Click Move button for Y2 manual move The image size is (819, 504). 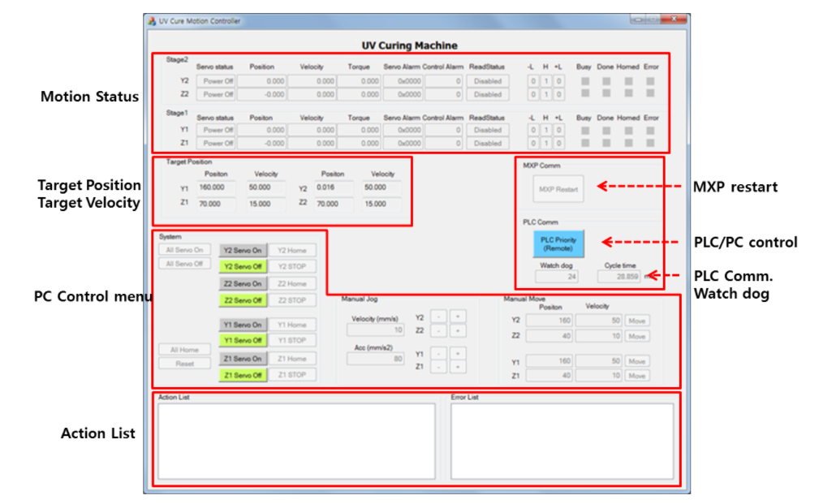pyautogui.click(x=637, y=321)
